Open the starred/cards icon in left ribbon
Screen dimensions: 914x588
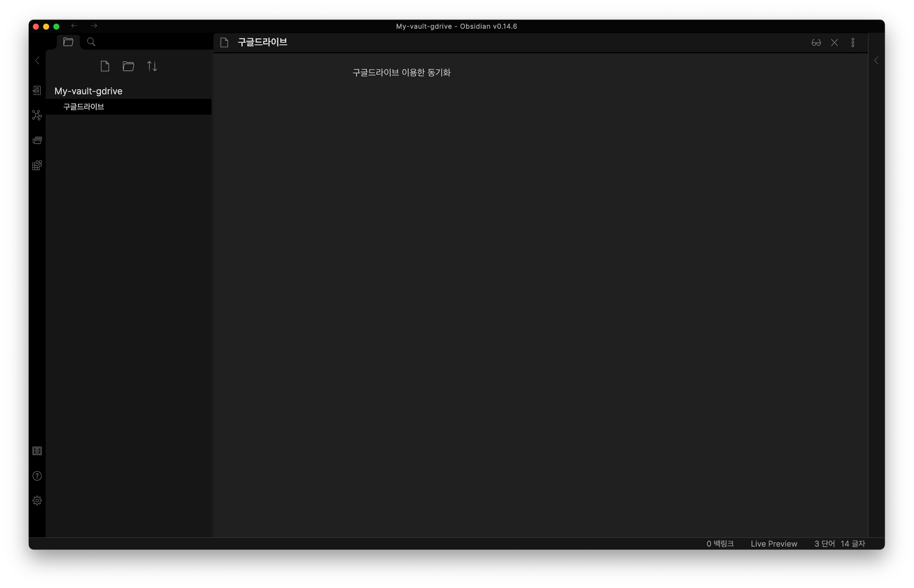(x=37, y=140)
